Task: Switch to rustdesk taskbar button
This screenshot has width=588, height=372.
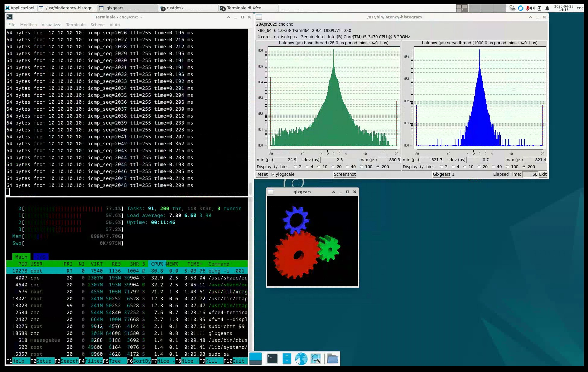Action: (x=188, y=8)
